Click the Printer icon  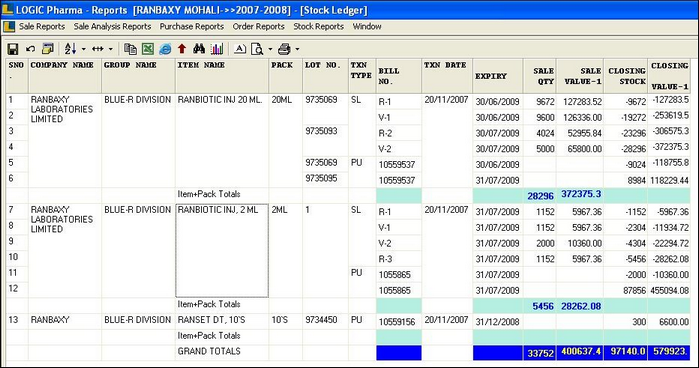coord(284,49)
